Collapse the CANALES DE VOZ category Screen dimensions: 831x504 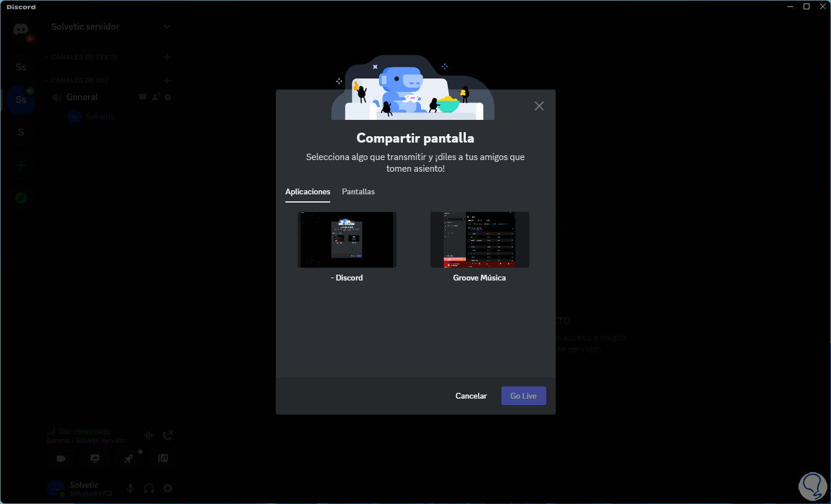tap(76, 80)
